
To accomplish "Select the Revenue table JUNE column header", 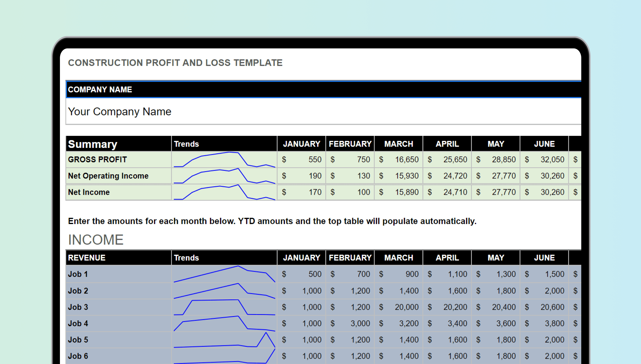I will point(544,257).
